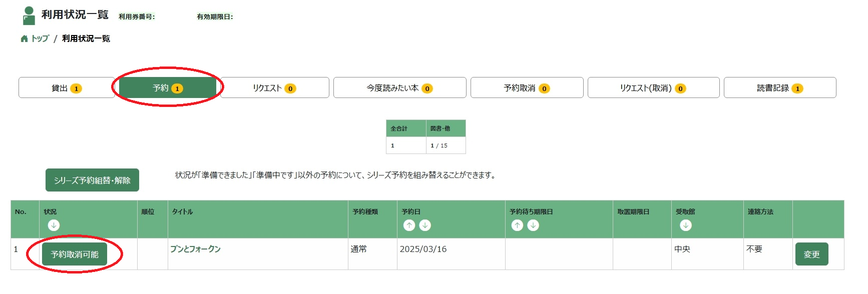Image resolution: width=868 pixels, height=294 pixels.
Task: Click the 有効期限日 label
Action: [215, 16]
